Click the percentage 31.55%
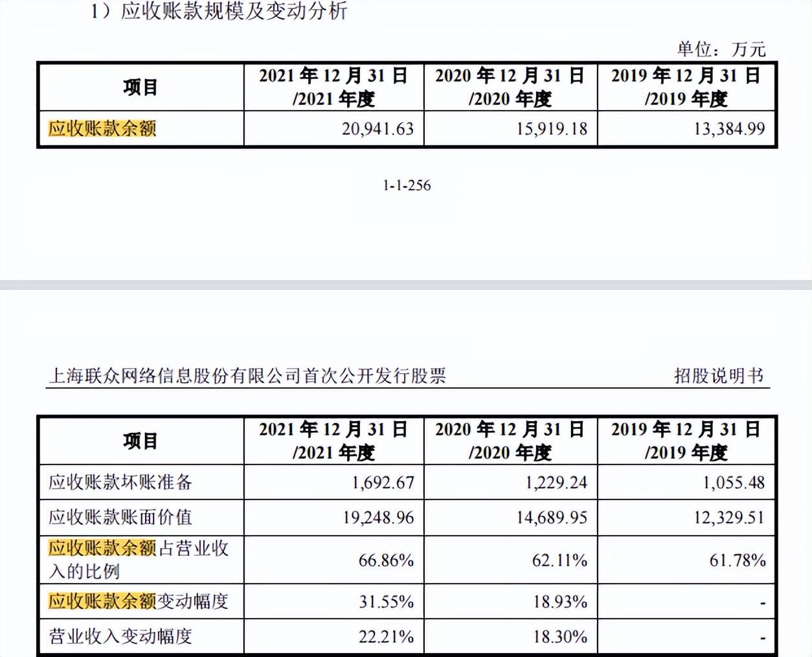The height and width of the screenshot is (657, 812). click(x=387, y=602)
